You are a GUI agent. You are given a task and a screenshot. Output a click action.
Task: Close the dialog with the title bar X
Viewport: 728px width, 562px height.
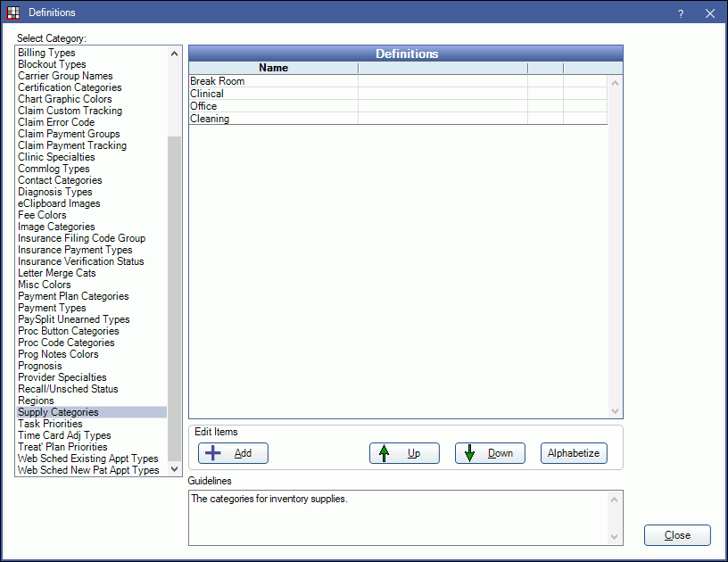coord(710,13)
